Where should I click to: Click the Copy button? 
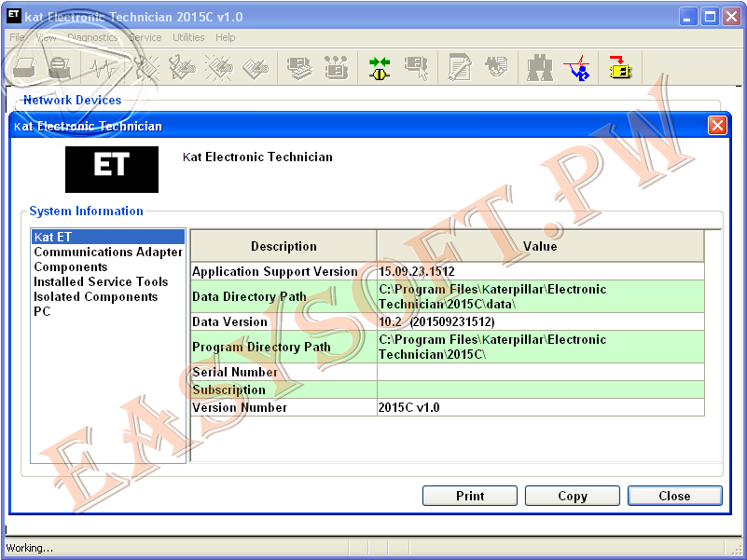573,496
